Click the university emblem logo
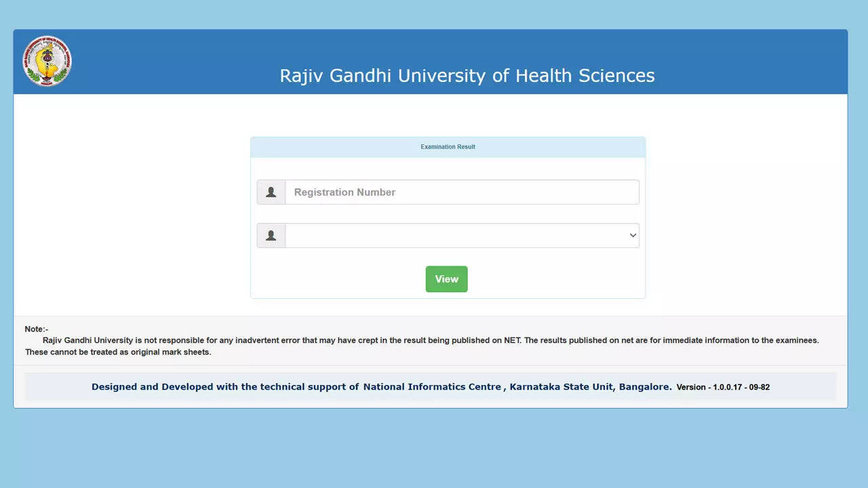Image resolution: width=868 pixels, height=488 pixels. [x=47, y=61]
